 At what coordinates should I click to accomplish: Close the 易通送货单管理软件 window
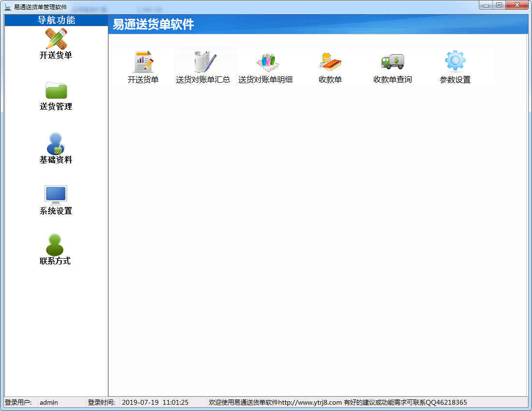tap(517, 5)
